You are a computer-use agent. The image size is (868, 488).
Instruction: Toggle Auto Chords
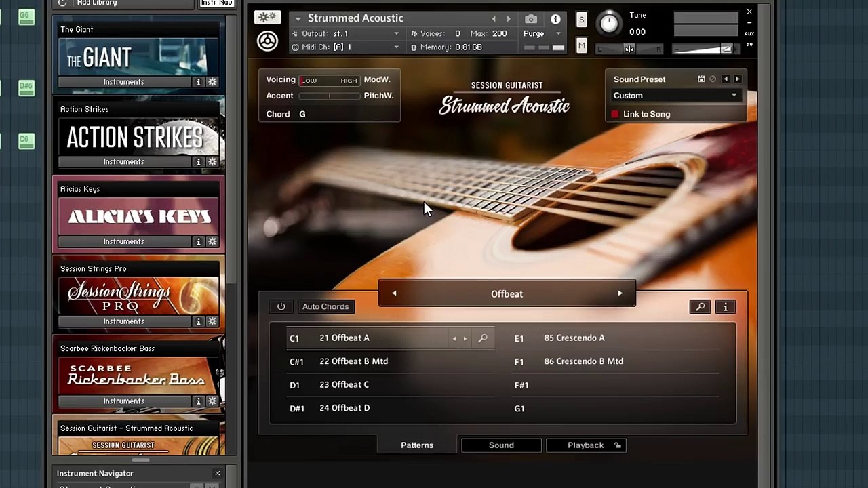click(325, 307)
